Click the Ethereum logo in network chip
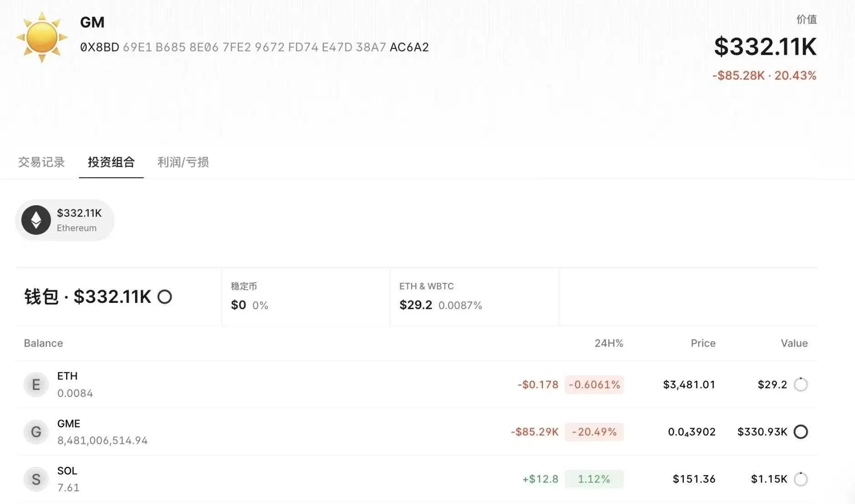855x504 pixels. click(x=36, y=220)
